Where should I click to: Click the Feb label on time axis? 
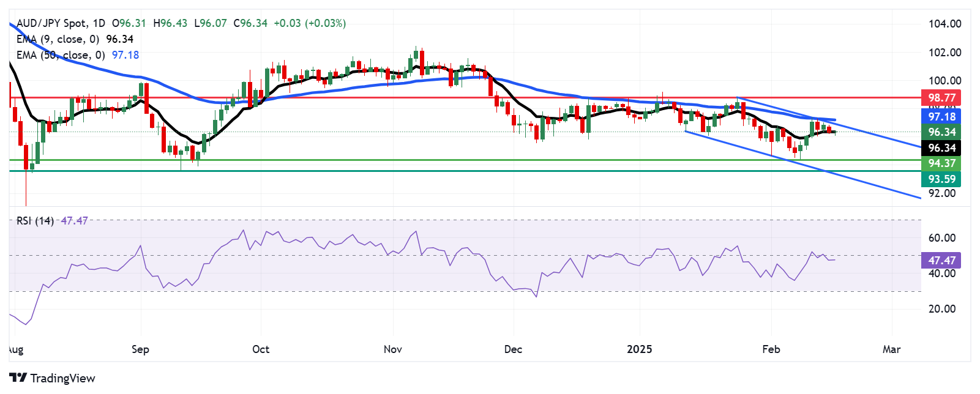771,349
